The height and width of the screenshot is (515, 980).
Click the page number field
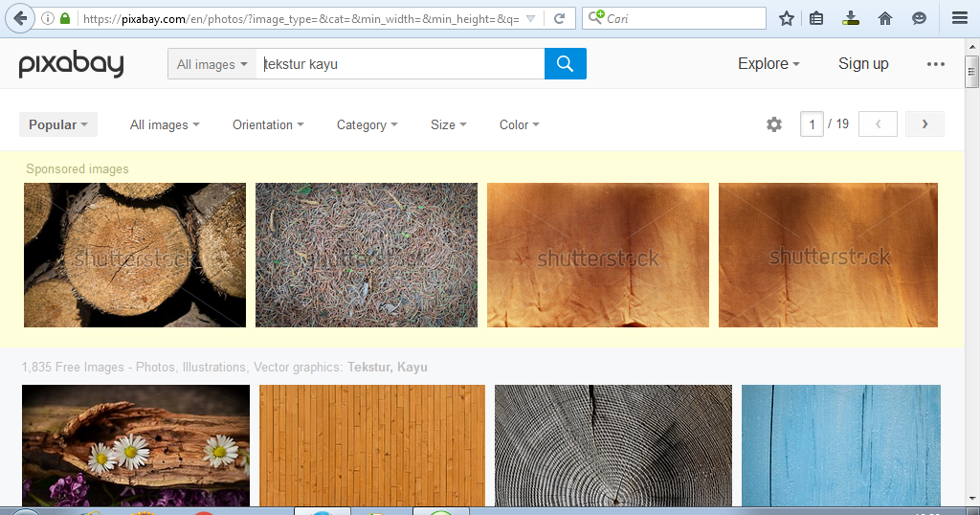tap(812, 124)
